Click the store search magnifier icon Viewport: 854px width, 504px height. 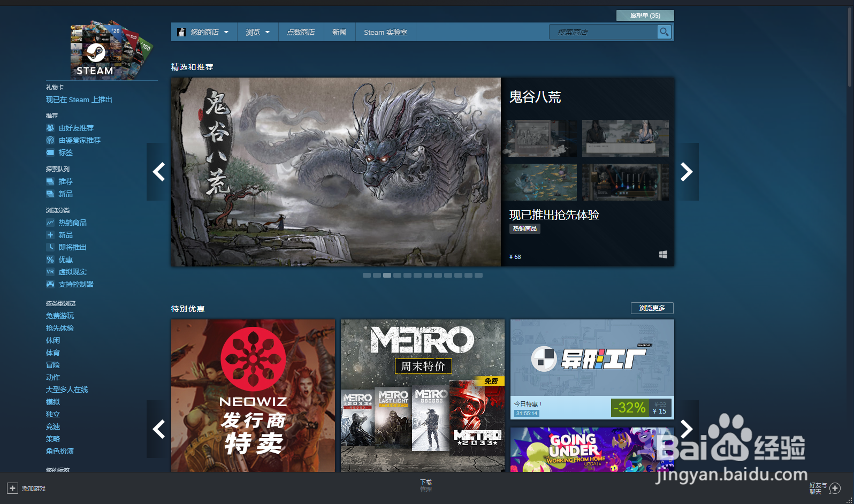[x=664, y=32]
